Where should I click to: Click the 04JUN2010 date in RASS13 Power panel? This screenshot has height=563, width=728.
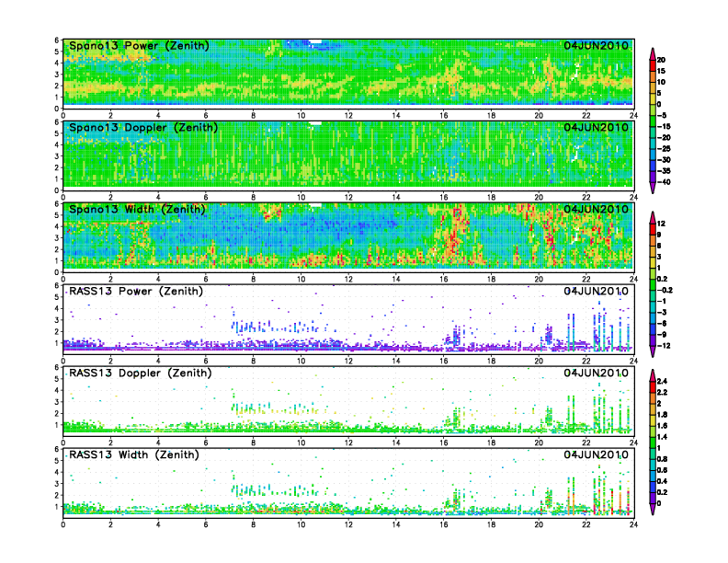(x=597, y=292)
